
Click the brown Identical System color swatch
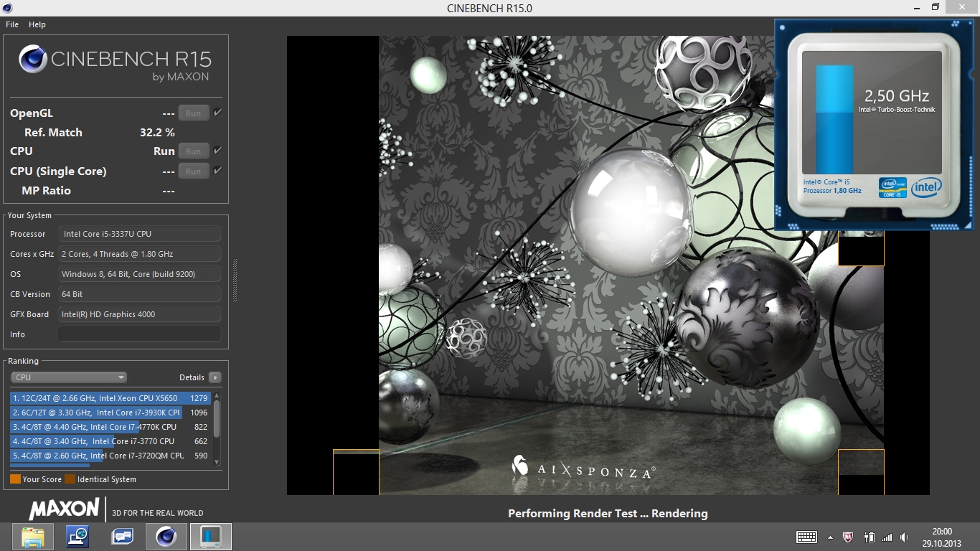[70, 479]
